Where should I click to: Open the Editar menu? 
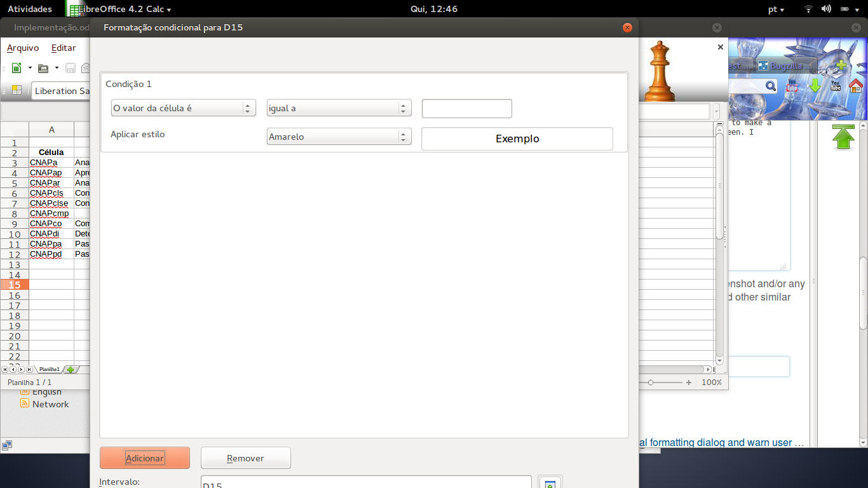pos(64,48)
